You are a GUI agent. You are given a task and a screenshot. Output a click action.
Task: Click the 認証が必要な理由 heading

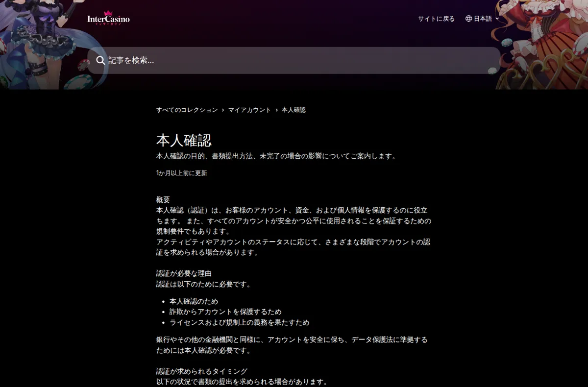click(x=184, y=273)
